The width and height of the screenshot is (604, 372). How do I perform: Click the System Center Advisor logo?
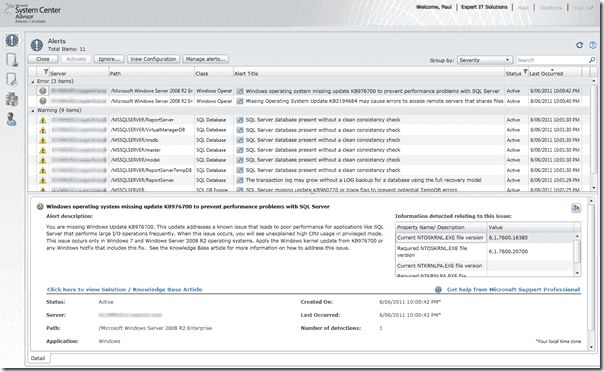(32, 13)
